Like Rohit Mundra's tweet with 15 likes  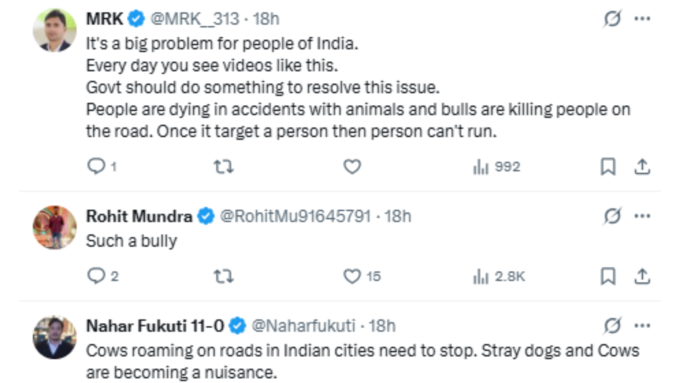352,276
